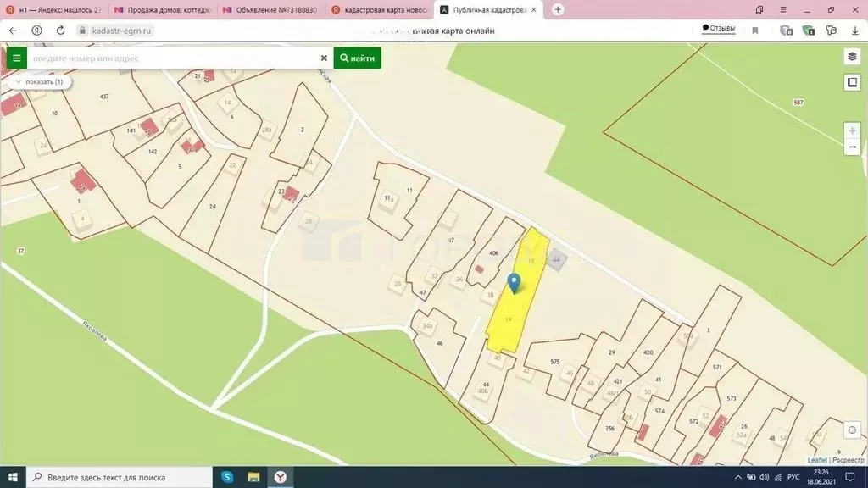The width and height of the screenshot is (868, 488).
Task: Clear the search field with the X
Action: coord(324,58)
